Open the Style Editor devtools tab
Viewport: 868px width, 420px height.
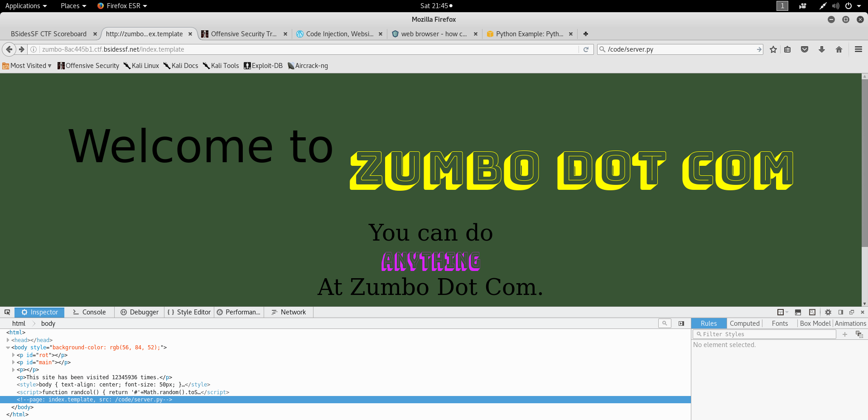[189, 312]
